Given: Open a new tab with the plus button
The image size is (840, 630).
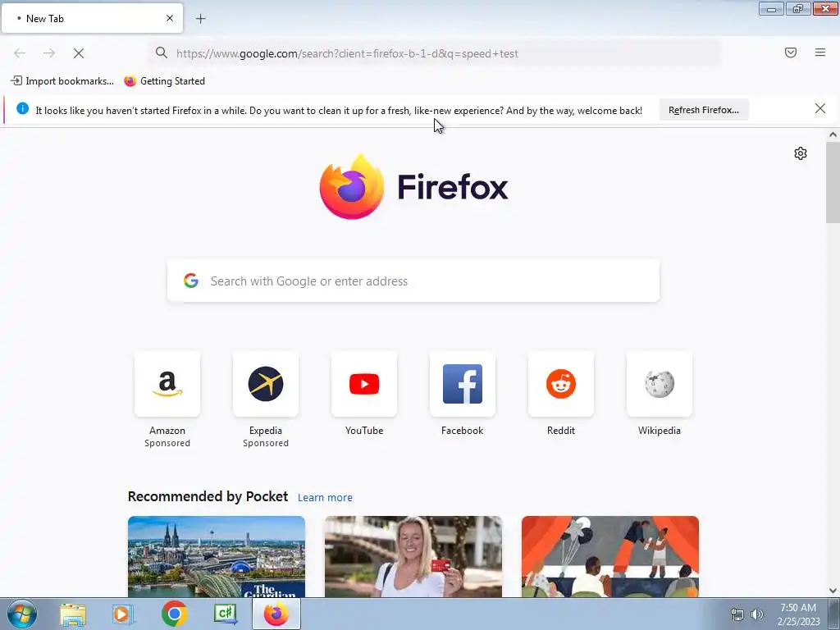Looking at the screenshot, I should point(201,19).
